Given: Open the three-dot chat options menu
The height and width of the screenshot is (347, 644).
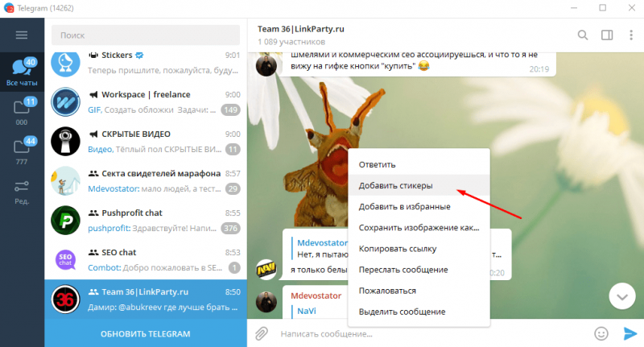Looking at the screenshot, I should click(x=631, y=35).
